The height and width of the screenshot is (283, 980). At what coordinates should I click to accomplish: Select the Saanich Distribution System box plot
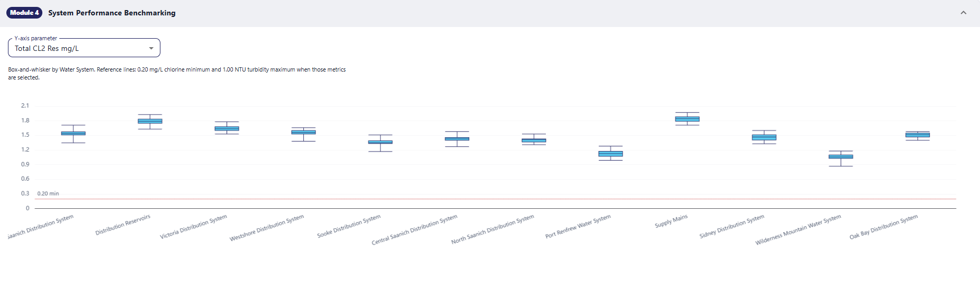[73, 134]
